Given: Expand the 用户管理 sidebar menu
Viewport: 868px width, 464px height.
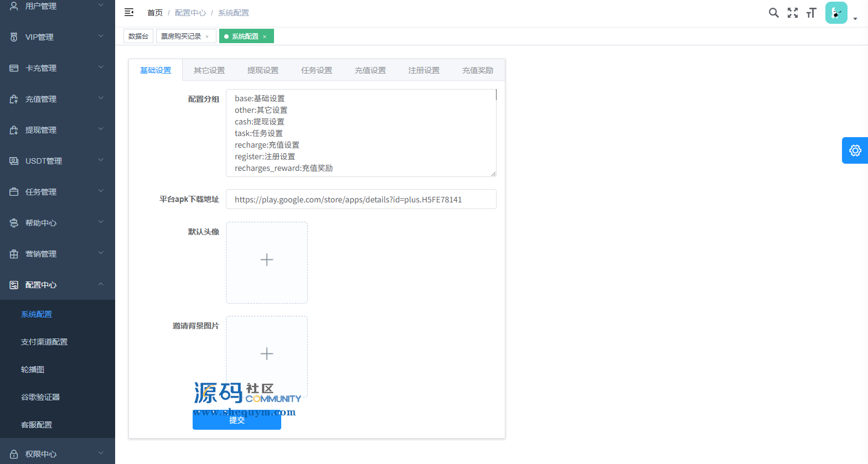Looking at the screenshot, I should [57, 6].
